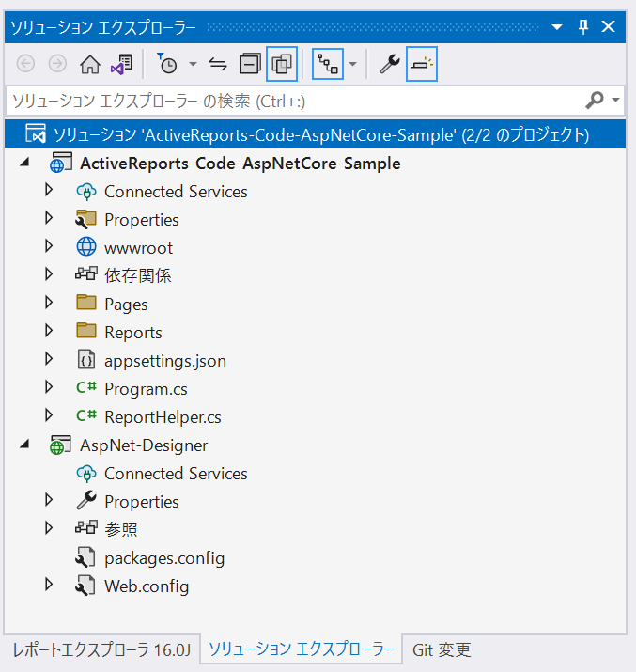Click the Forward navigation arrow

pyautogui.click(x=57, y=64)
